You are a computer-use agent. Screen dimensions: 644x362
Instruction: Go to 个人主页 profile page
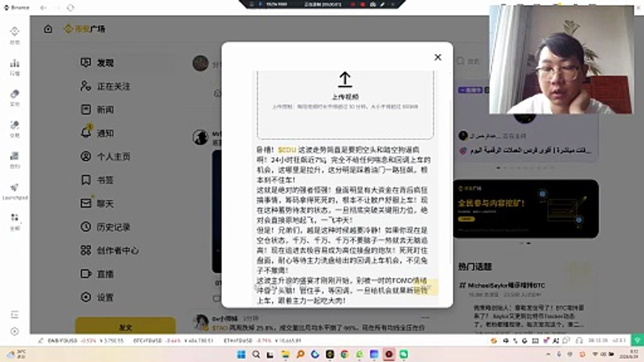[106, 156]
